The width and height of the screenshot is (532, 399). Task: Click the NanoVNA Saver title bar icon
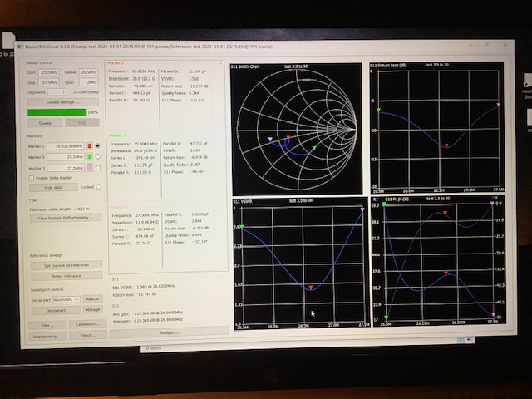(20, 47)
